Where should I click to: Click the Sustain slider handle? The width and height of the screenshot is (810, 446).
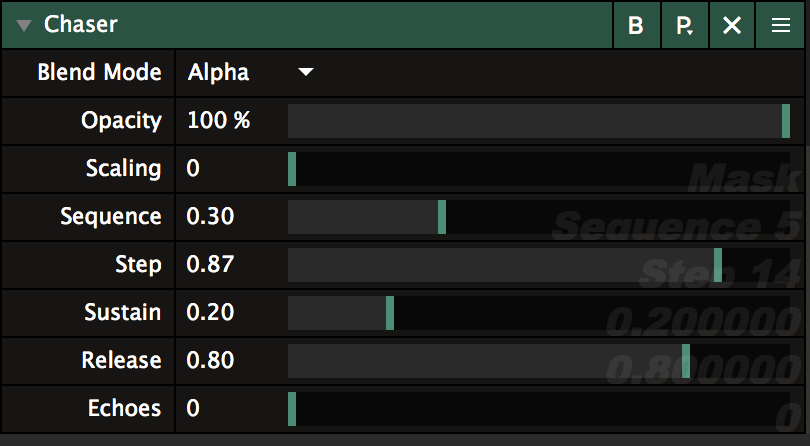tap(390, 313)
